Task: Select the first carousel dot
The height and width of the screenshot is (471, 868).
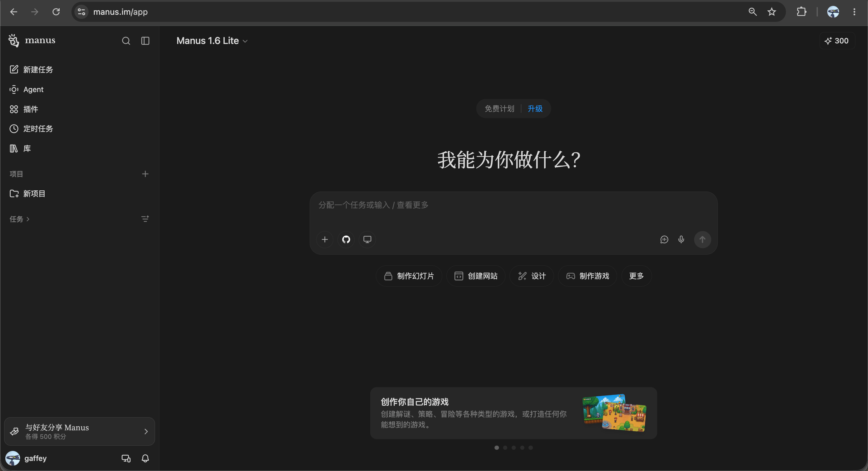Action: tap(497, 448)
